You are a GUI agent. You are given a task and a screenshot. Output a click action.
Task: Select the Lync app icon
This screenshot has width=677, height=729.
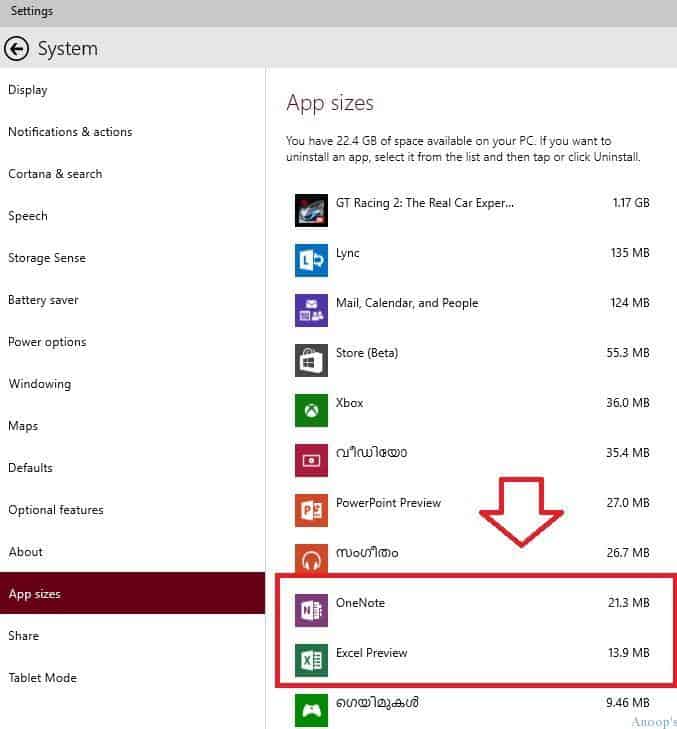click(311, 260)
